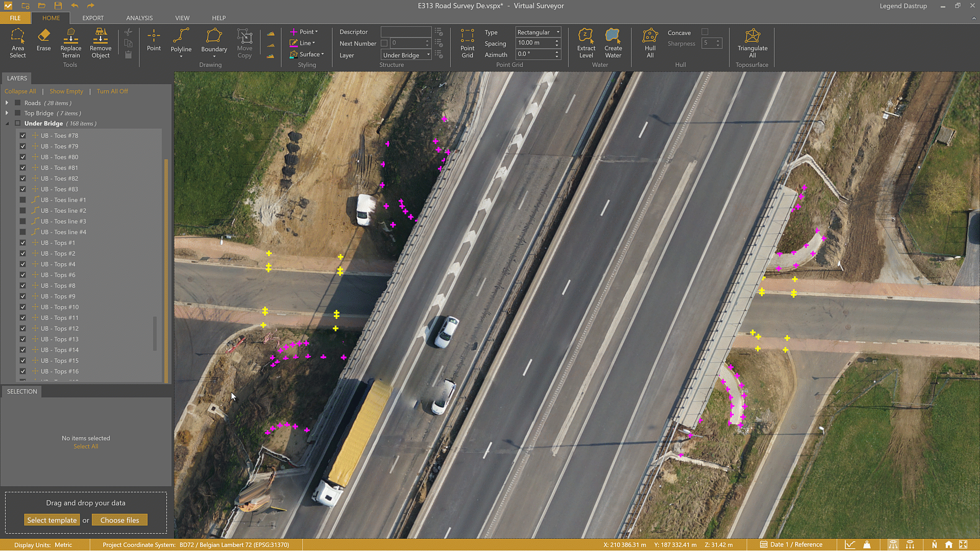The height and width of the screenshot is (551, 980).
Task: Click the Turn All Off link
Action: [x=112, y=91]
